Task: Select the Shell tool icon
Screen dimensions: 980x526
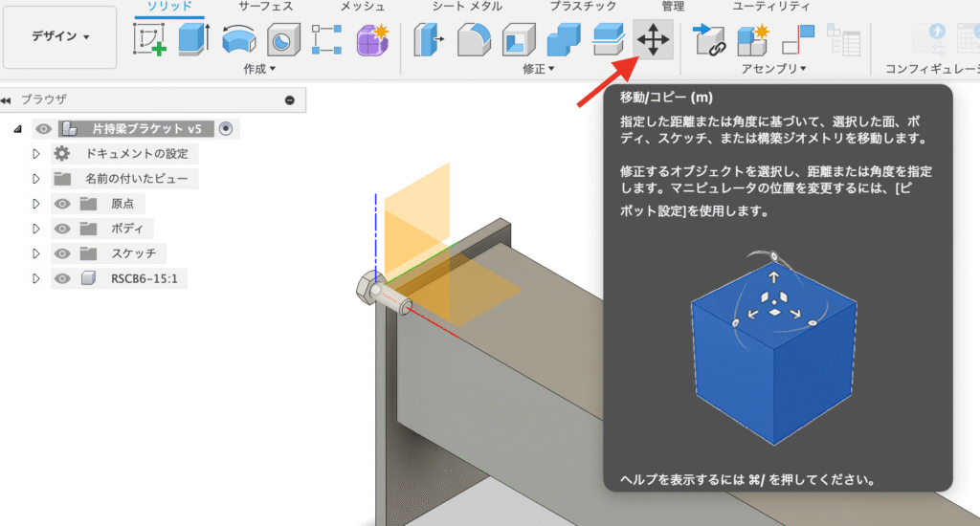Action: (x=519, y=40)
